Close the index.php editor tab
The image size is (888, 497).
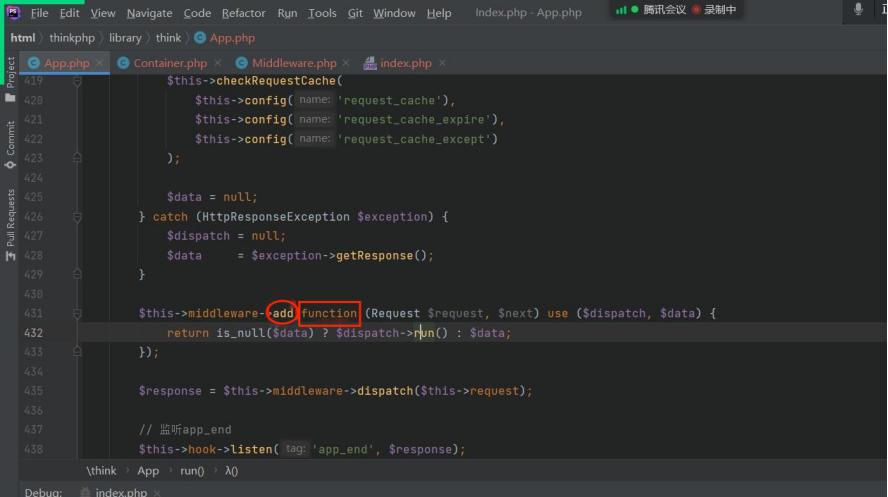[x=442, y=63]
